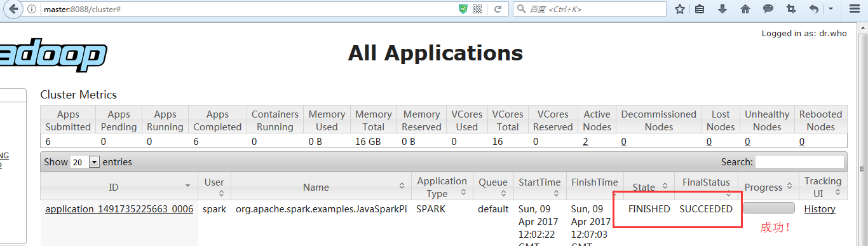Click the Unhealthy Nodes count link
This screenshot has height=246, width=868.
click(747, 142)
